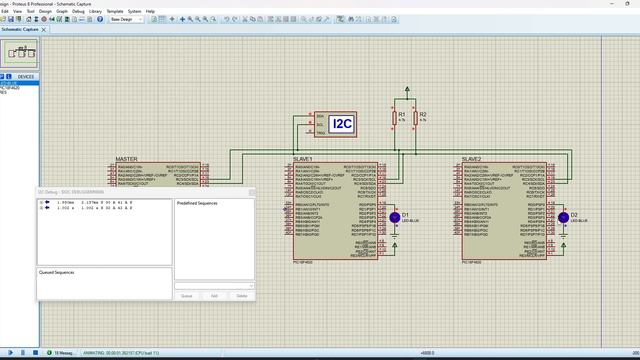
Task: Click the Home toolbar icon
Action: coord(29,19)
